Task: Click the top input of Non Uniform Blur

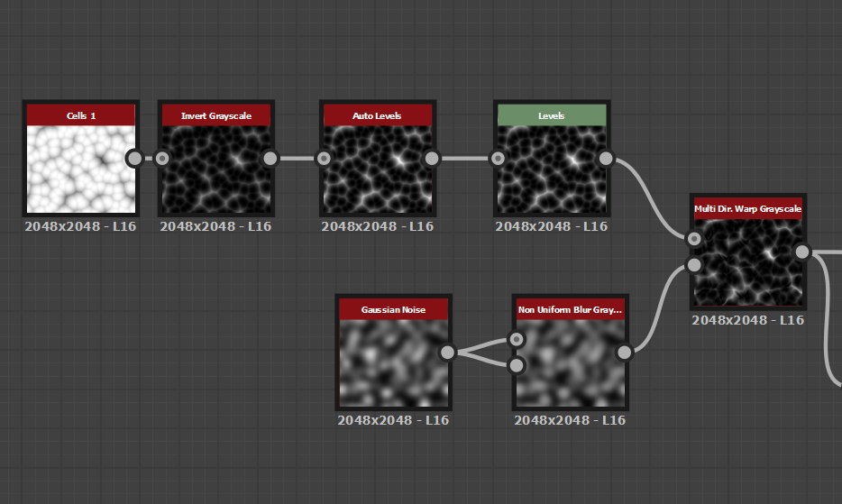Action: [x=517, y=340]
